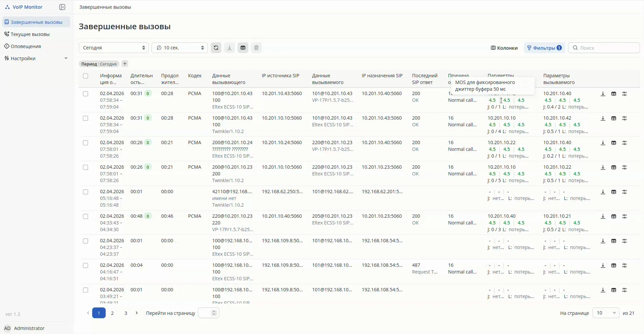Expand the Настройки sidebar menu
The width and height of the screenshot is (644, 334).
coord(36,58)
